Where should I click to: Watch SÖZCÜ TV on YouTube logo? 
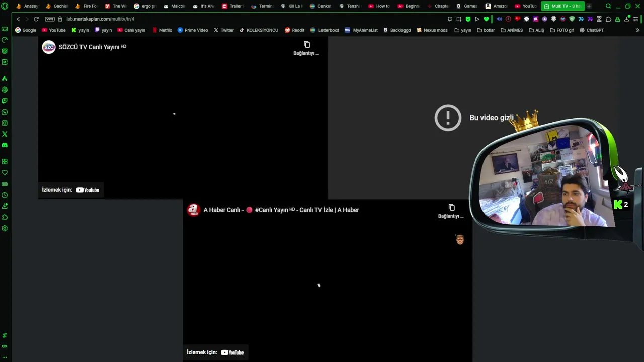click(88, 190)
